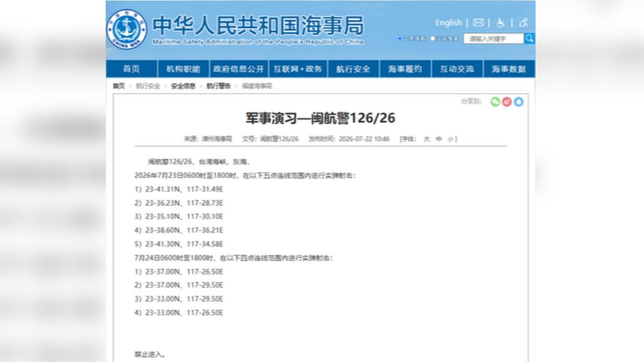Open the 海事履约 navigation tab
Screen dimensions: 644x362
point(405,69)
